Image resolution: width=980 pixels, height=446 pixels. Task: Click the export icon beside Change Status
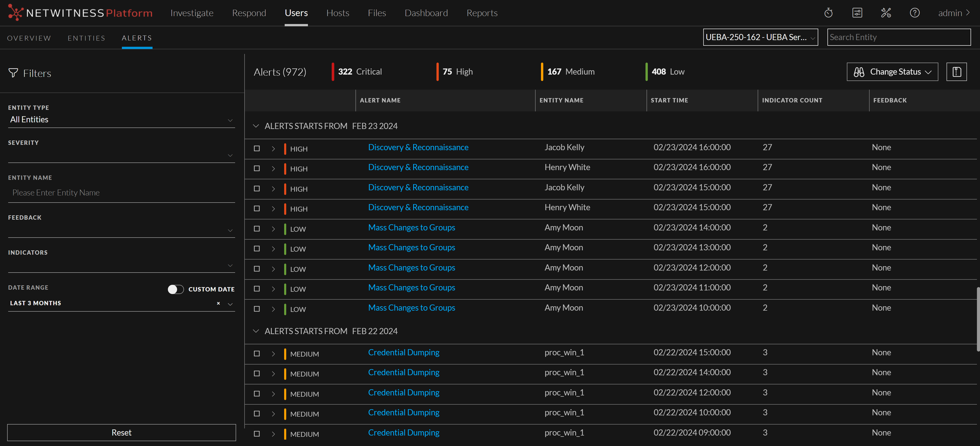(956, 72)
